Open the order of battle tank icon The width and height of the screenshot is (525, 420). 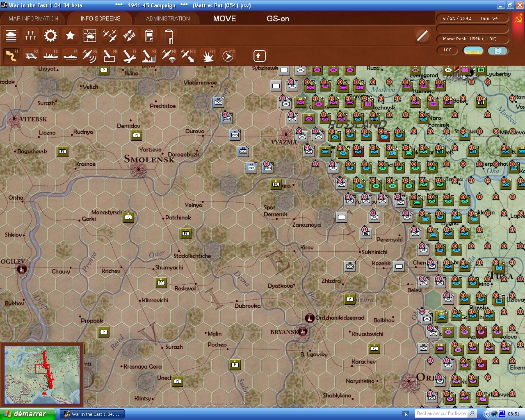(11, 36)
